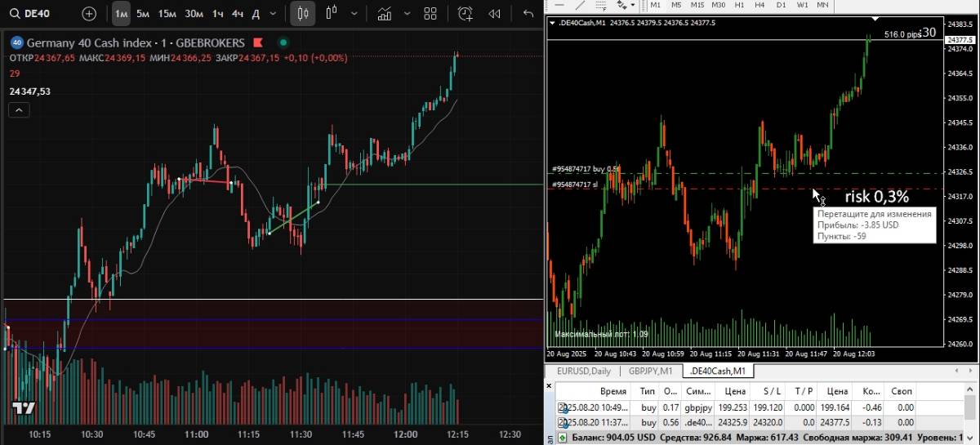Open the indicators dropdown chevron

(x=406, y=13)
